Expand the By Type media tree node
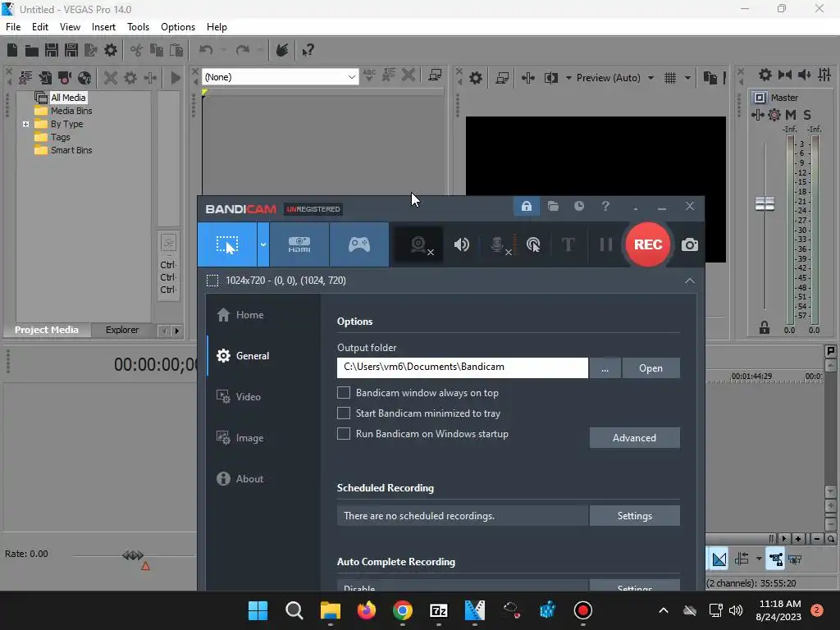 pos(25,125)
